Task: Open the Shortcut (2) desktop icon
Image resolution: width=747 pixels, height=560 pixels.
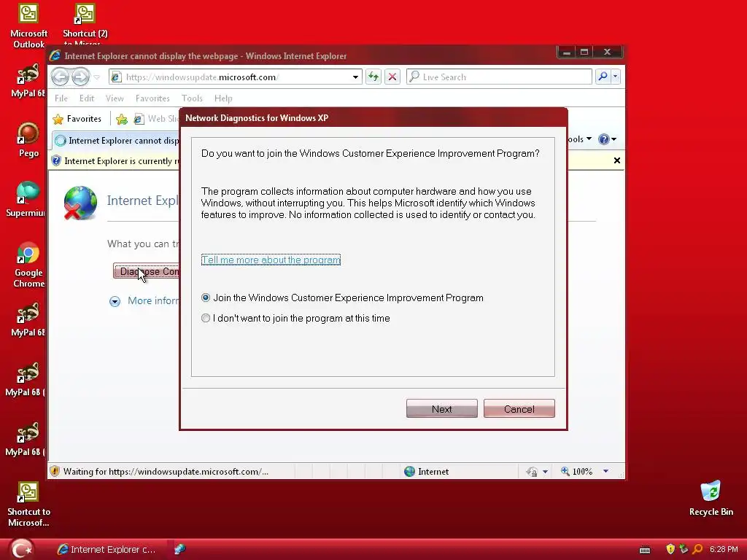Action: click(x=85, y=24)
